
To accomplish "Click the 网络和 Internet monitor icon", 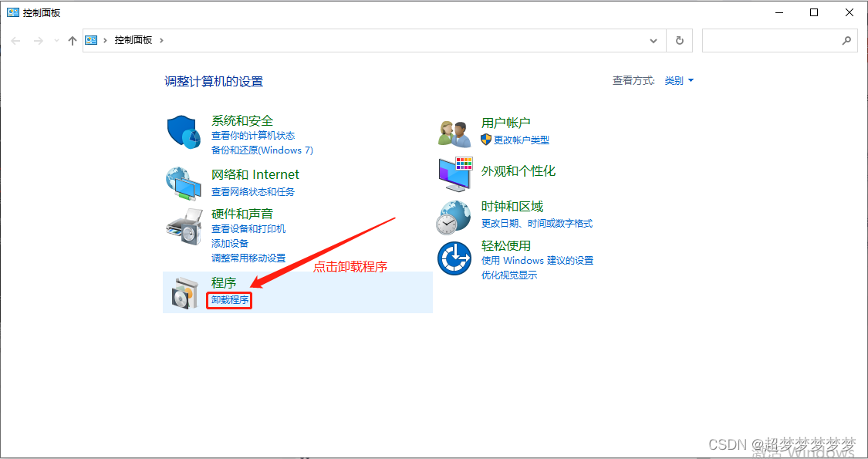I will (x=183, y=183).
